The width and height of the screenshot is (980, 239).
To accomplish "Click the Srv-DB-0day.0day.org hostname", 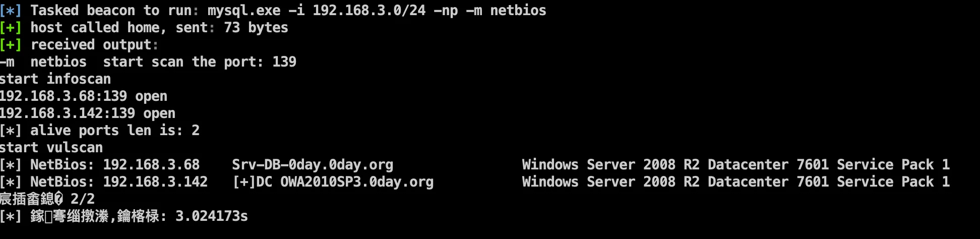I will click(312, 165).
